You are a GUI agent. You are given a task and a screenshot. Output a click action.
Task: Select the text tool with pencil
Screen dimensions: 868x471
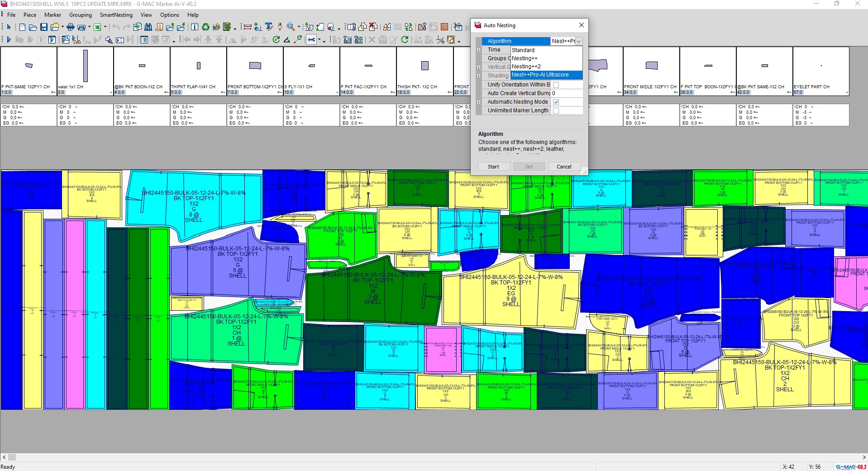[269, 27]
